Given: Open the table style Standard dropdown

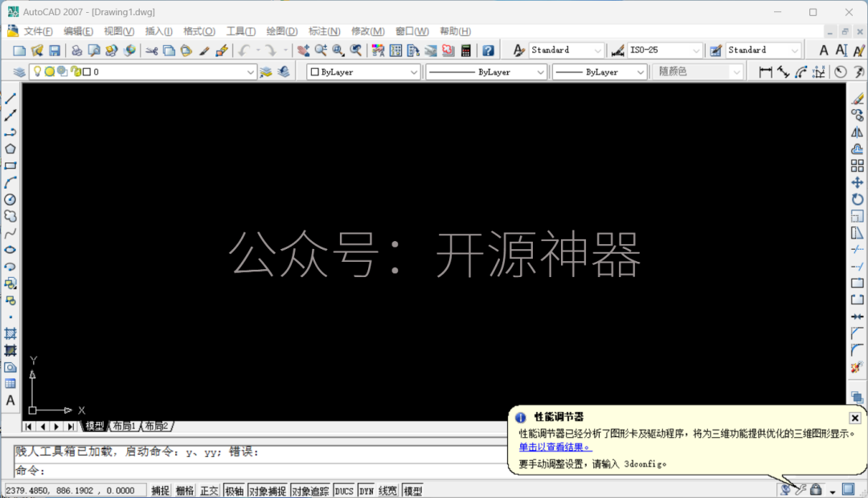Looking at the screenshot, I should pos(795,51).
